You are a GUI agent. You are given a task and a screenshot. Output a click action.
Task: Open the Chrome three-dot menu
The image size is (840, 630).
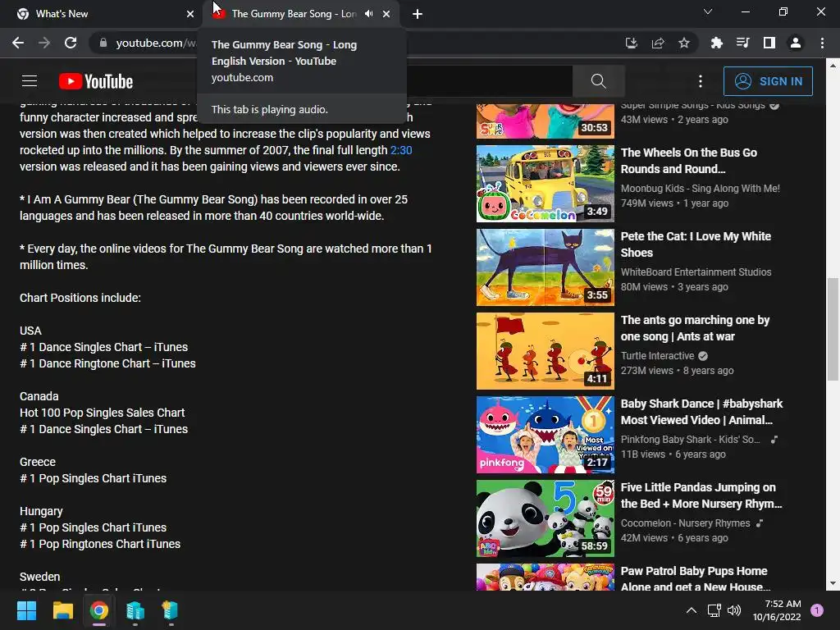[x=822, y=43]
